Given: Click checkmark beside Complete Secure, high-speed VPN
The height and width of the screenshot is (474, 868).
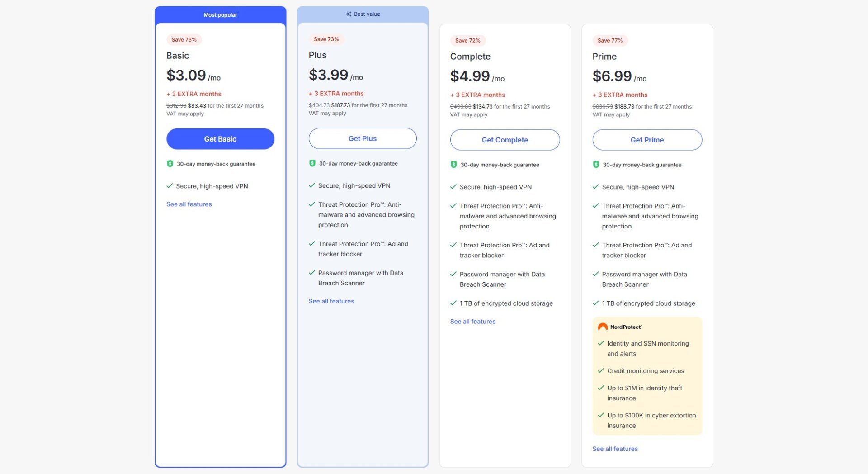Looking at the screenshot, I should coord(453,187).
